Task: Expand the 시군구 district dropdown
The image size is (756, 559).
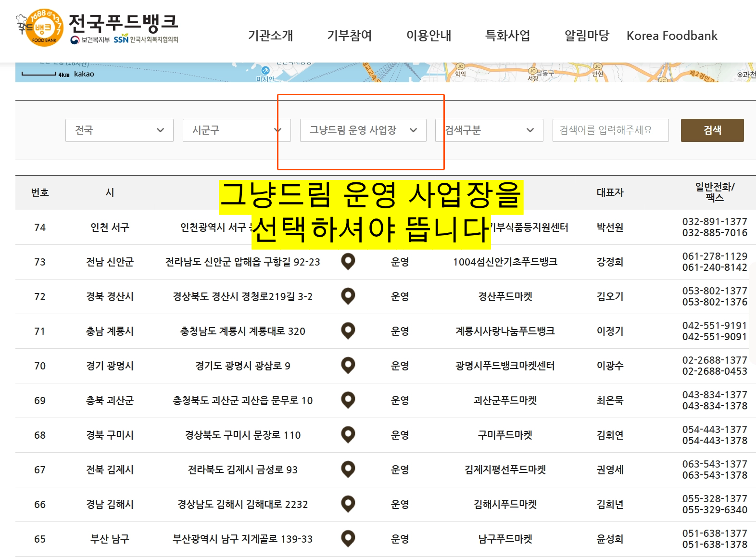Action: 237,130
